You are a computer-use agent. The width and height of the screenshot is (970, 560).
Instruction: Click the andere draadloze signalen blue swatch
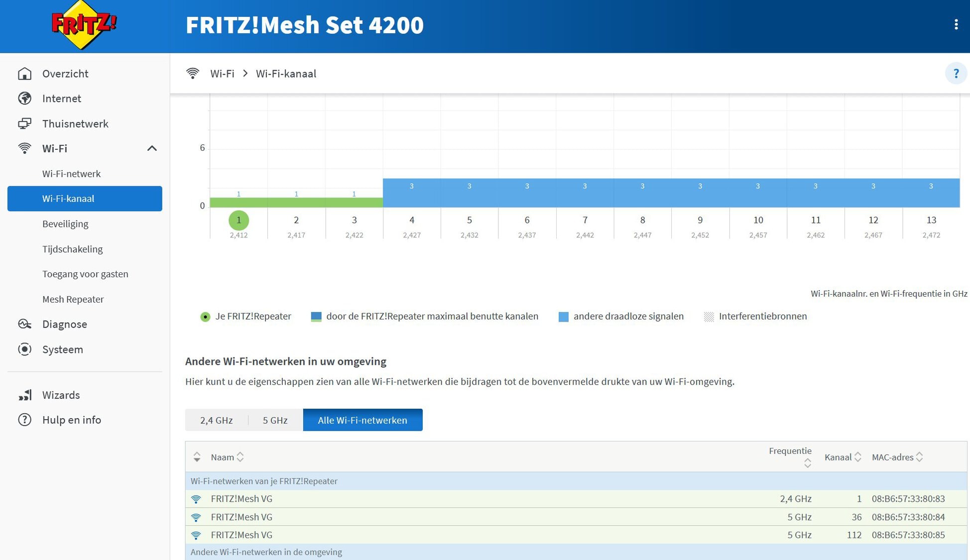[x=563, y=317]
